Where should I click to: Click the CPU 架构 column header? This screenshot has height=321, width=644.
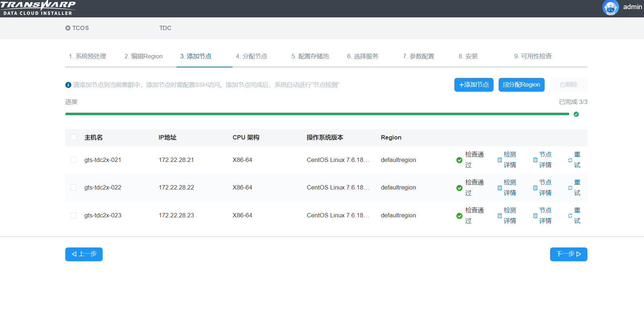coord(246,137)
